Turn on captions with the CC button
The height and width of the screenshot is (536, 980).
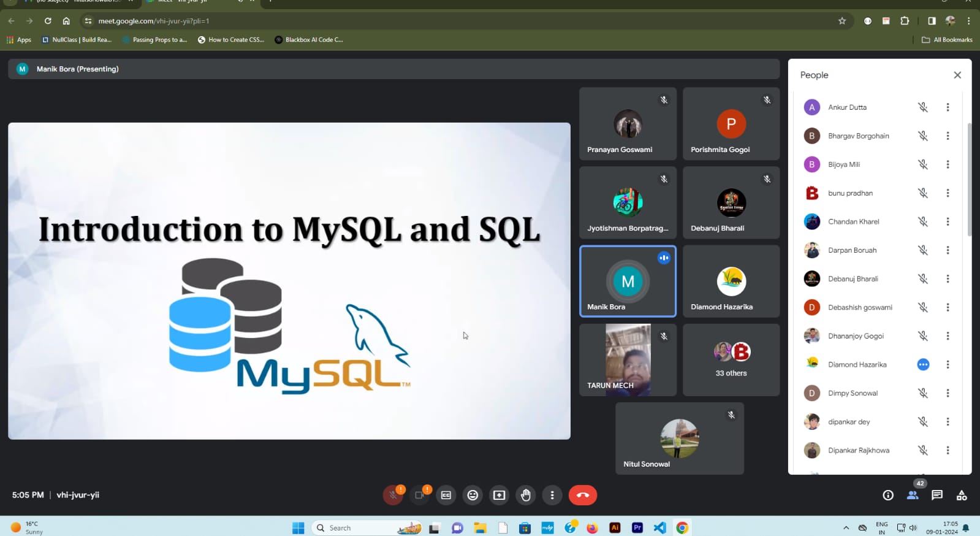click(446, 495)
